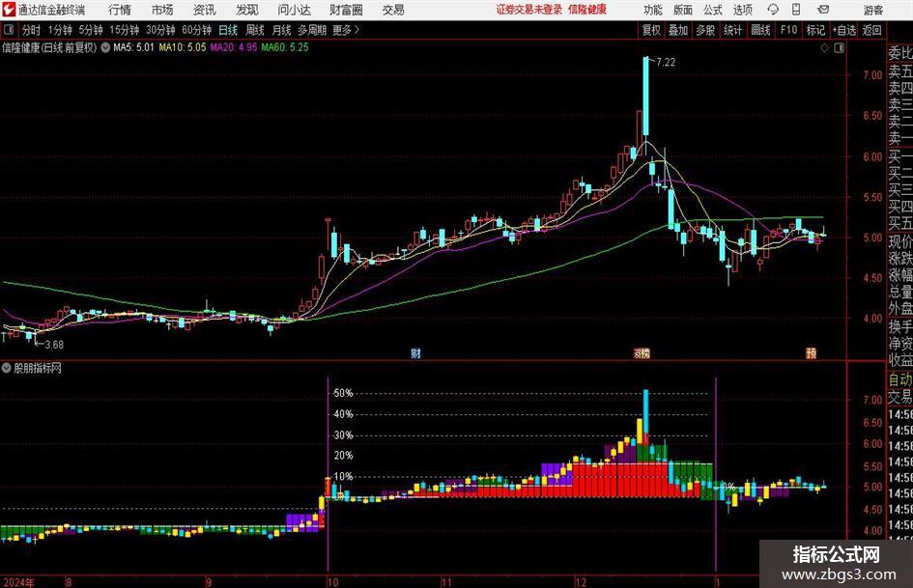Open the 问小达 menu
Screen dimensions: 913x588
(294, 10)
